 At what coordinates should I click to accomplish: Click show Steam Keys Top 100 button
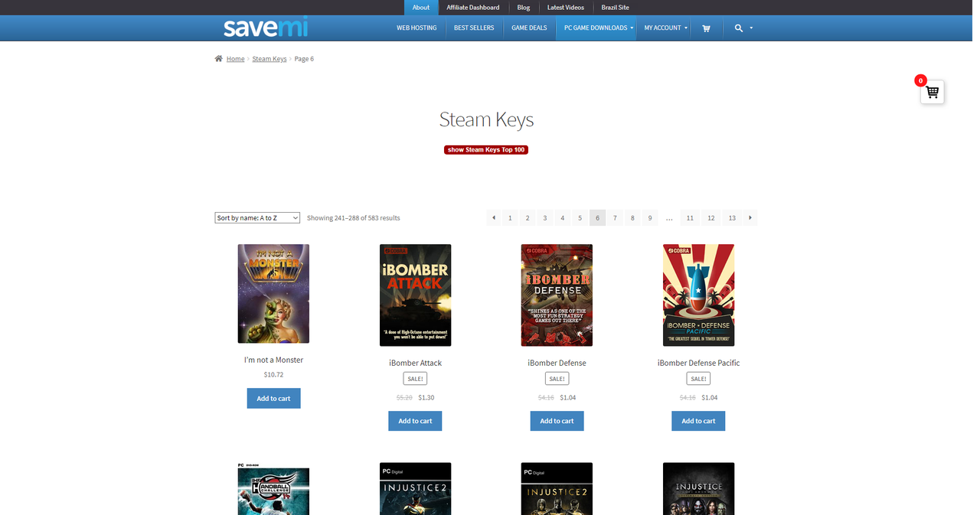tap(486, 150)
